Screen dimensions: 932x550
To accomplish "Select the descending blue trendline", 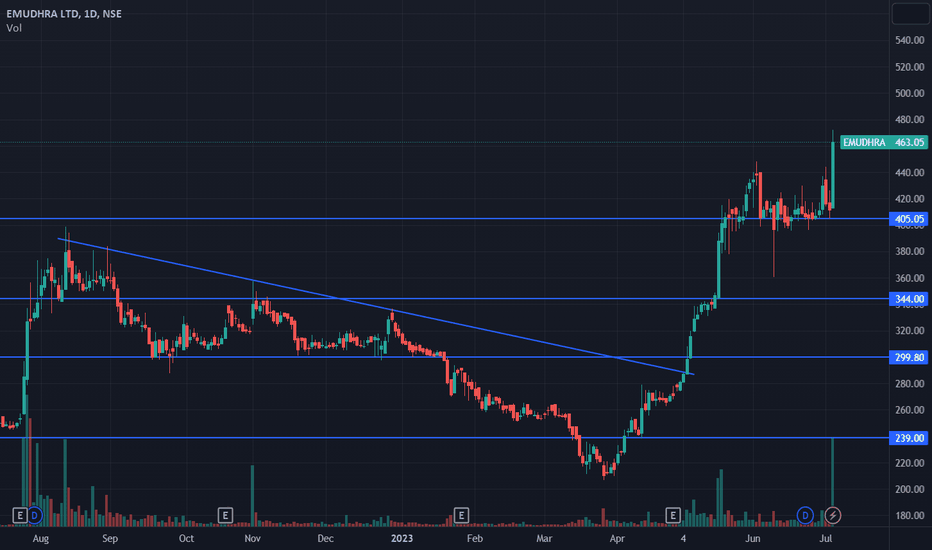I will click(376, 306).
